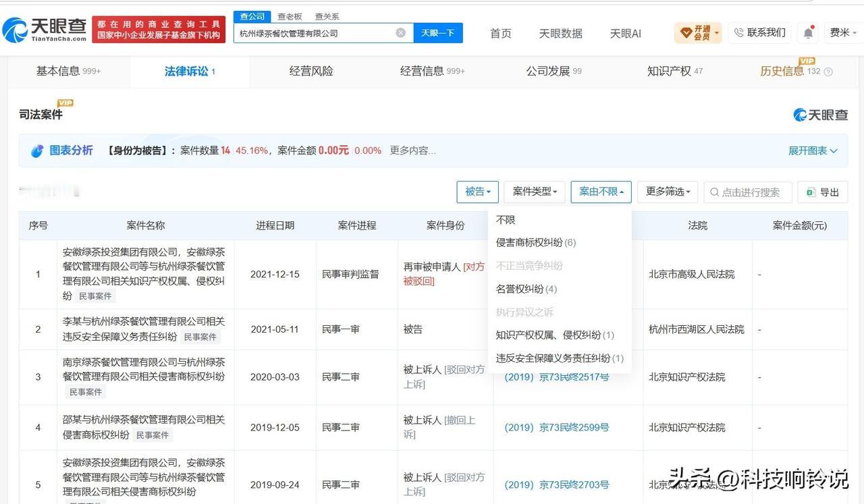
Task: Open the 李某与杭州绿茶餐饮 case name in row 2
Action: click(x=144, y=329)
